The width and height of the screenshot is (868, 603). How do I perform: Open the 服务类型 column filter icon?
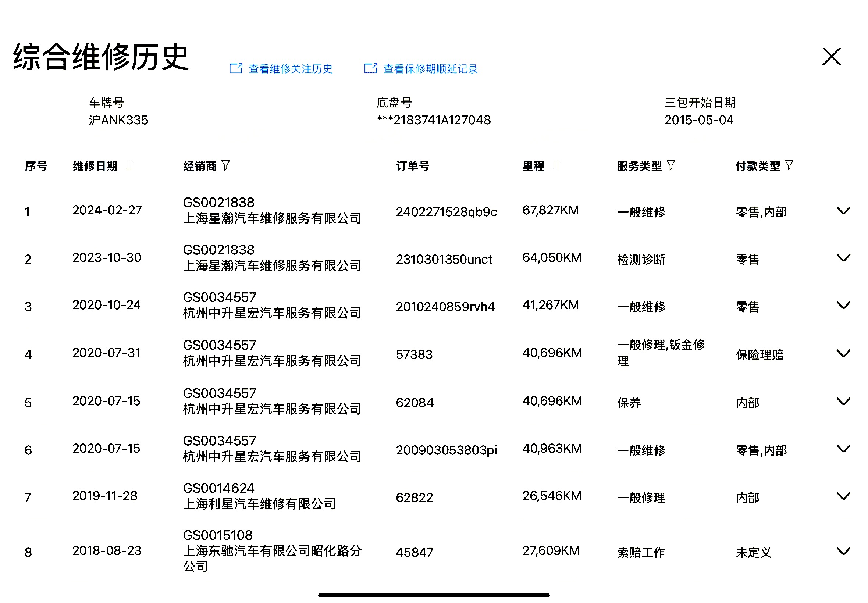point(670,165)
